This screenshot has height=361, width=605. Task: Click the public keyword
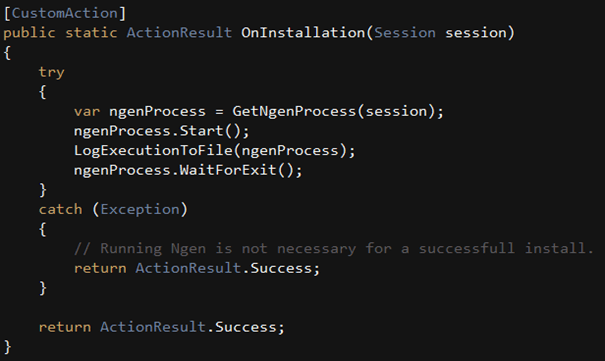(x=30, y=33)
